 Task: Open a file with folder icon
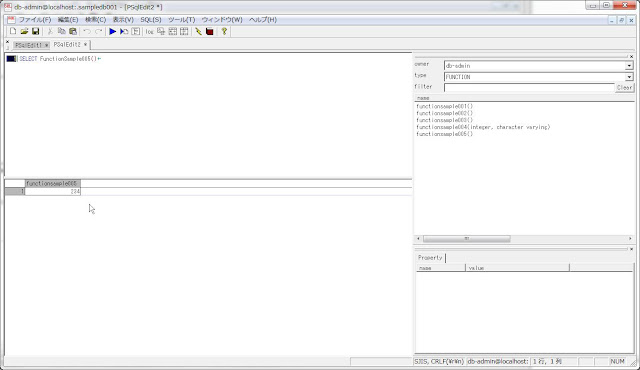[24, 31]
